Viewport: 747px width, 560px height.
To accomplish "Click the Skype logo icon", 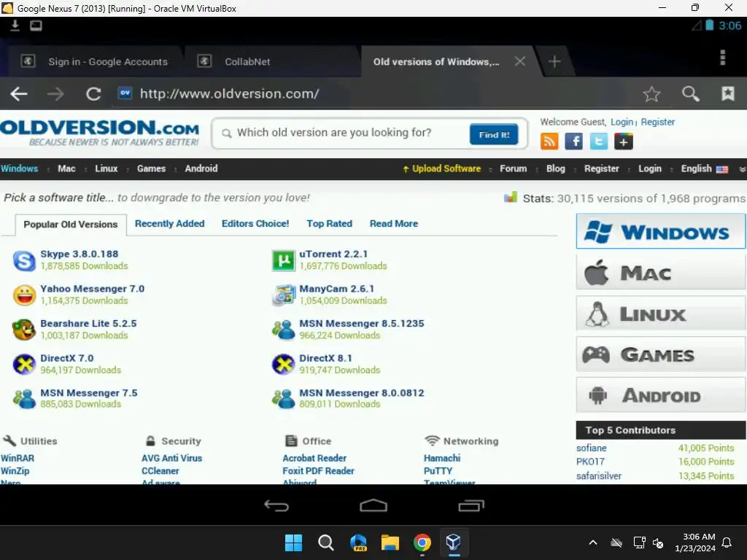I will [24, 260].
